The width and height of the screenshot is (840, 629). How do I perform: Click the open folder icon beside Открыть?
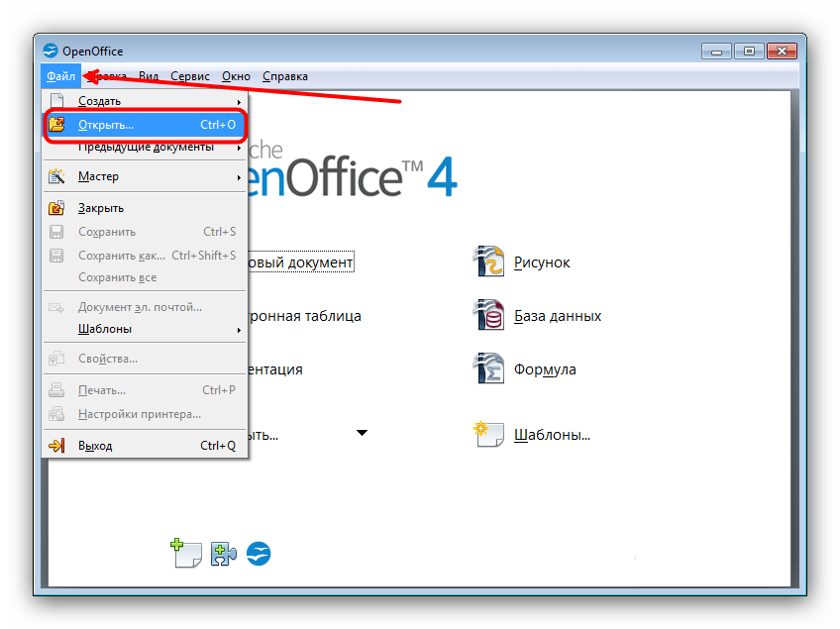point(56,124)
